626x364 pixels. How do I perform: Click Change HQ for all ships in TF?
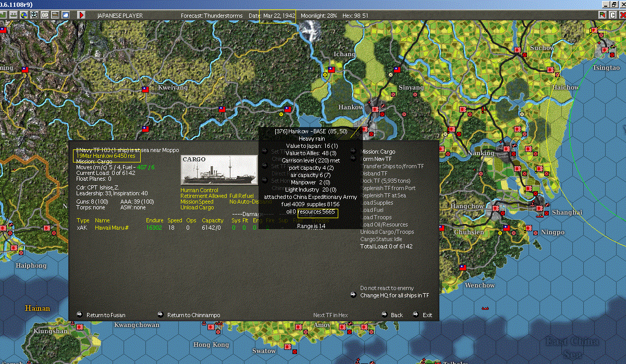tap(395, 295)
